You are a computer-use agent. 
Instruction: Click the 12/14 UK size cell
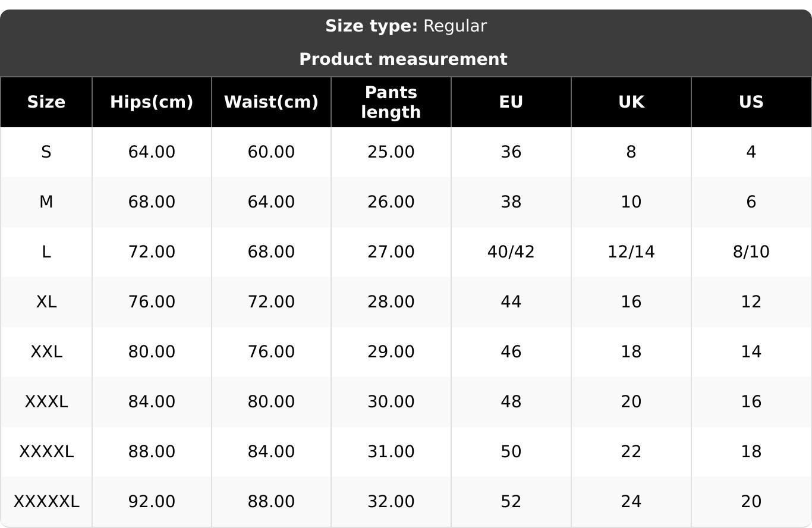pos(631,252)
